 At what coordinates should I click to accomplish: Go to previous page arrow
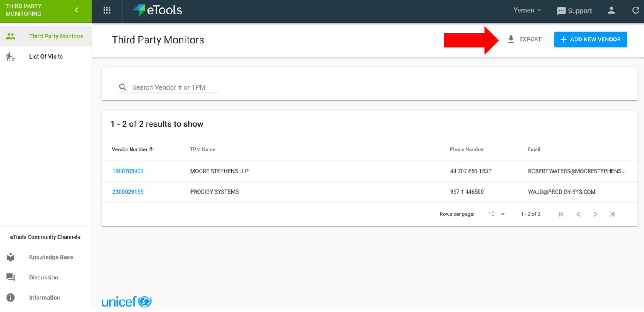[578, 214]
